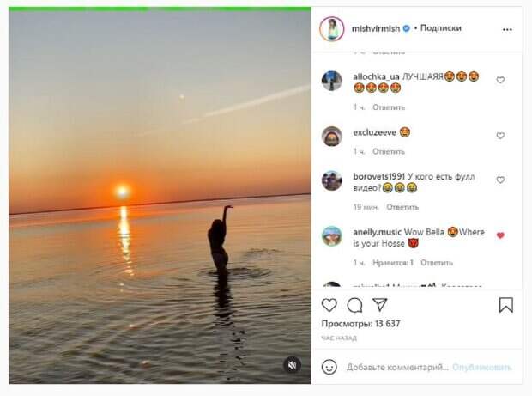Save the post with the bookmark icon
532x396 pixels.
tap(506, 305)
